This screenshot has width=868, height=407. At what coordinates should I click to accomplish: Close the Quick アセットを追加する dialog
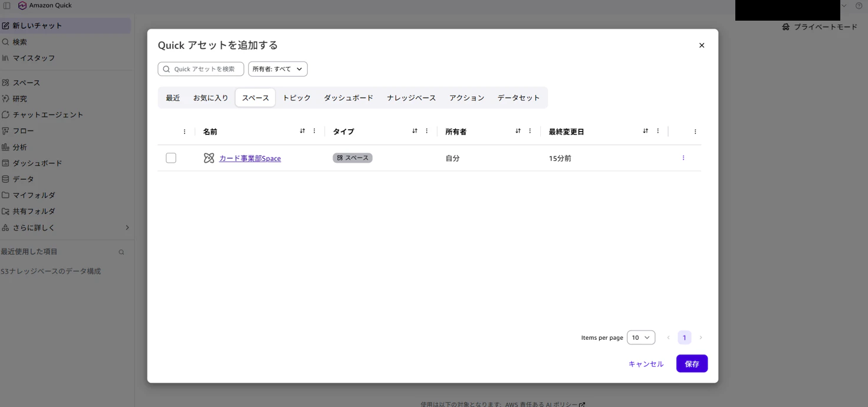click(702, 45)
